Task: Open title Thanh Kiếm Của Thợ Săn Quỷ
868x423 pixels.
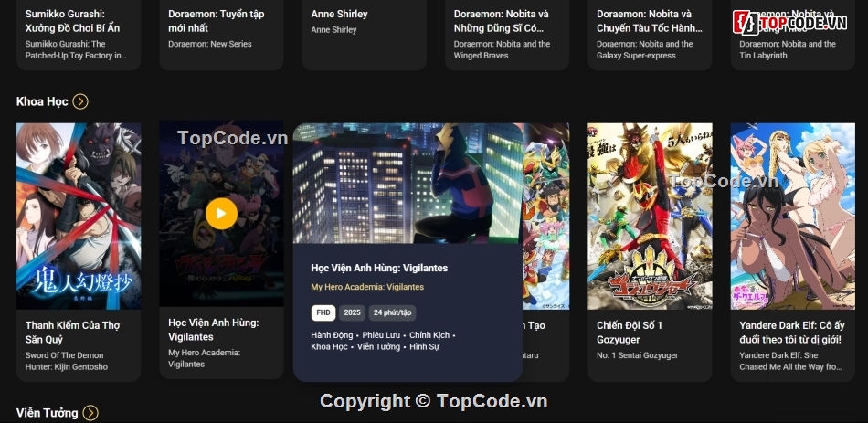Action: [x=72, y=333]
